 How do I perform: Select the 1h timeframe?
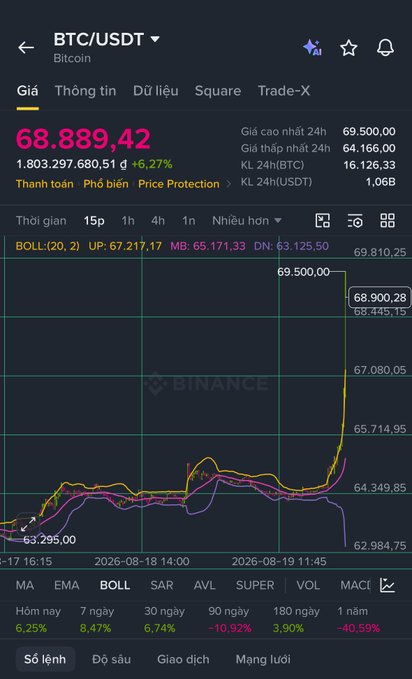[128, 221]
